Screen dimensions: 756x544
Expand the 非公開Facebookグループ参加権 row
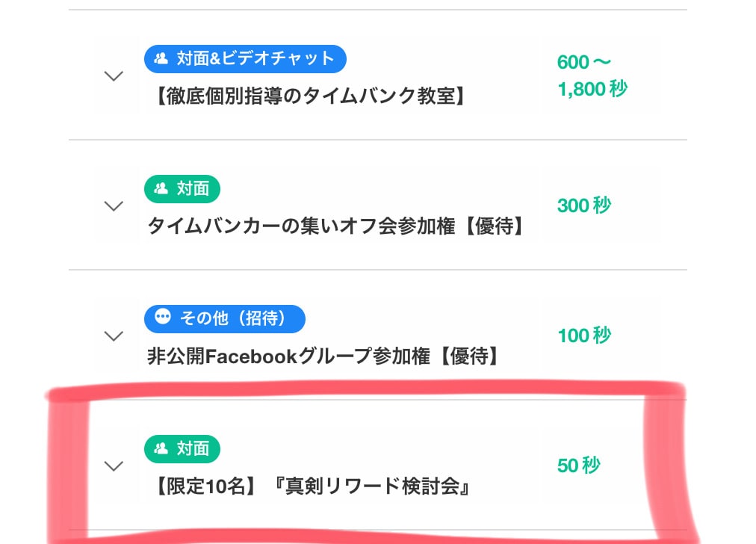(114, 336)
